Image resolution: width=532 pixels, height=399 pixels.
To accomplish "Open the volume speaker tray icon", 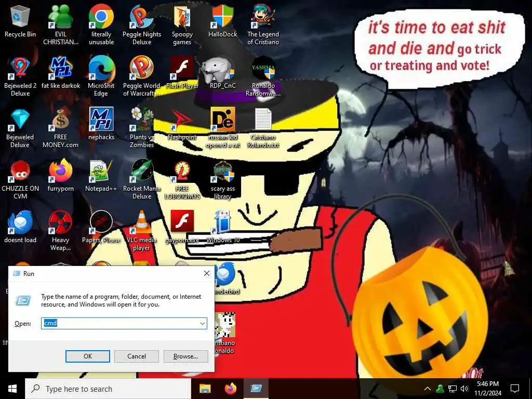I will pos(464,389).
